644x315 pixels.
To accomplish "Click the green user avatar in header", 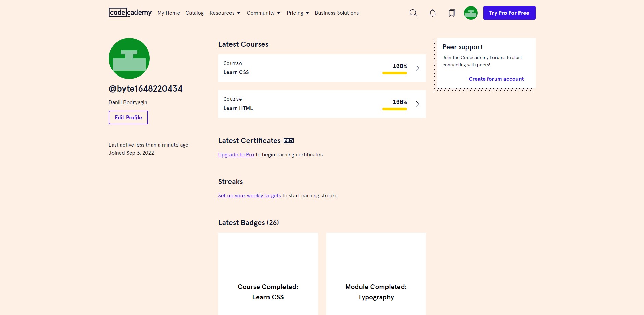I will [x=471, y=13].
